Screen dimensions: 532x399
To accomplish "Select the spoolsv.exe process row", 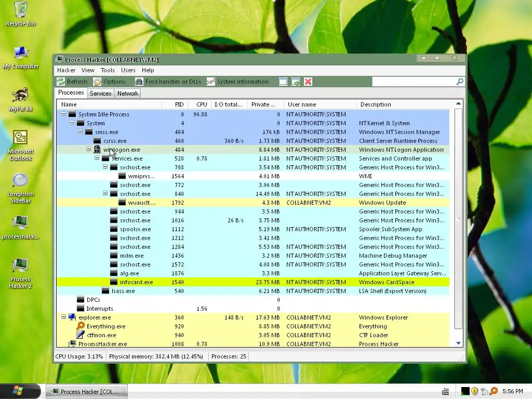I will [253, 229].
